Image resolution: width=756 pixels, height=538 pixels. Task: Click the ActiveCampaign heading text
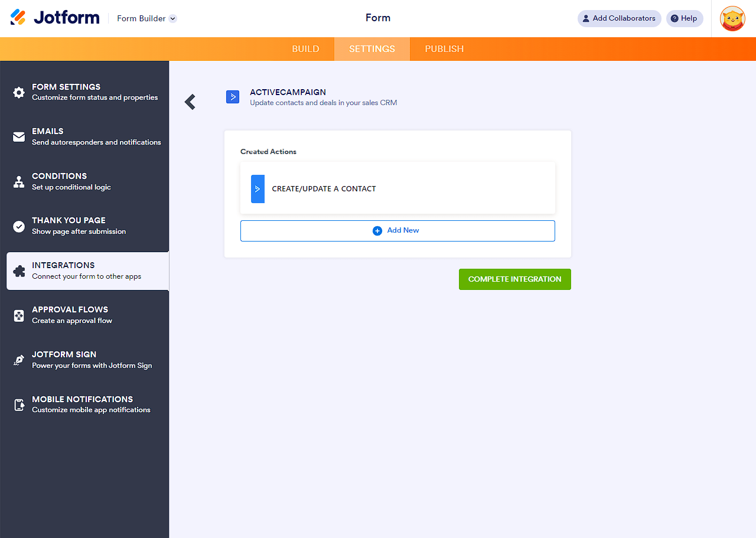tap(288, 92)
